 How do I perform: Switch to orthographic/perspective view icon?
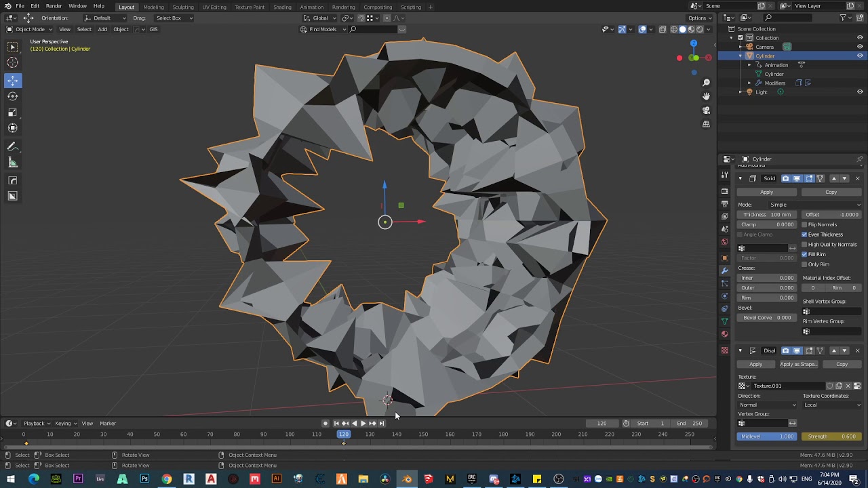coord(706,125)
